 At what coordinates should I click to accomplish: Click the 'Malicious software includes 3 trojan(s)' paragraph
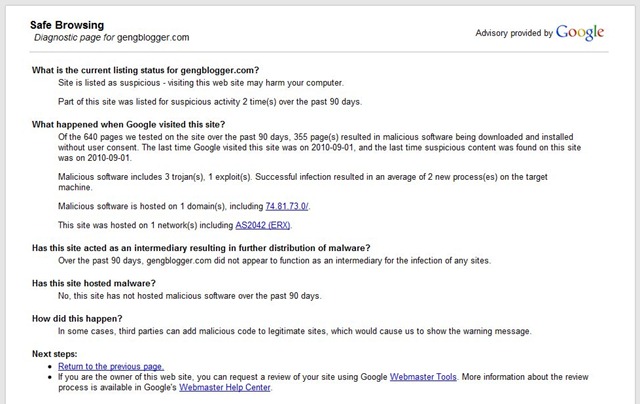click(x=303, y=182)
